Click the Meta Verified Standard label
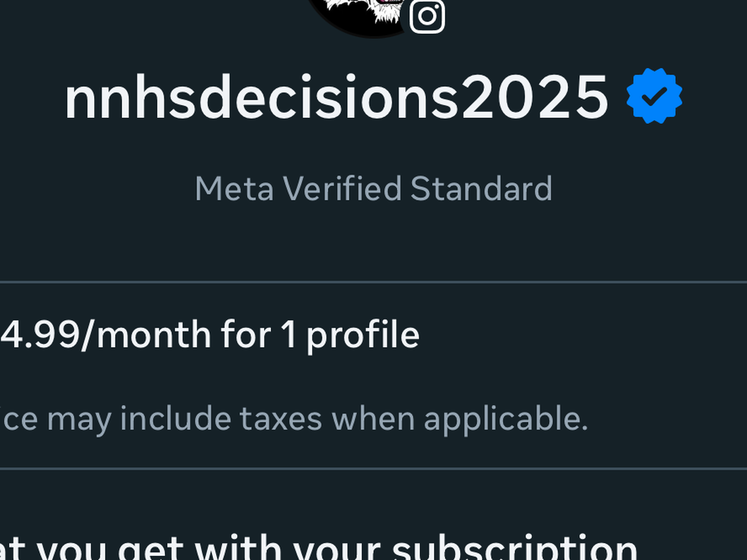Image resolution: width=747 pixels, height=560 pixels. click(374, 189)
